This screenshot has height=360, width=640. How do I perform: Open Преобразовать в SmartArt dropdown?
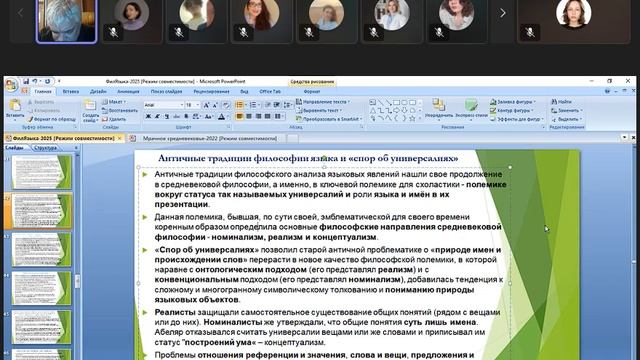329,119
